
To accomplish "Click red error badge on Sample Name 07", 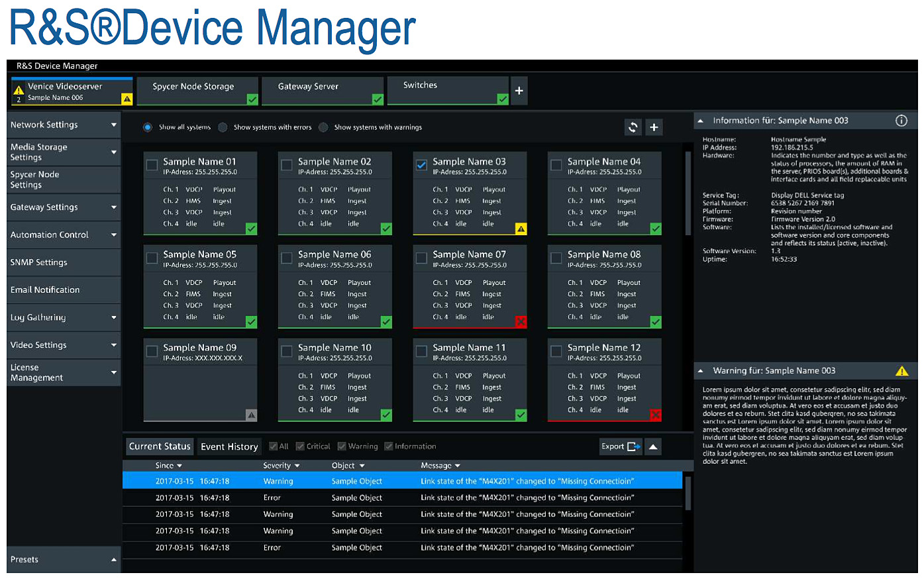I will click(x=521, y=322).
